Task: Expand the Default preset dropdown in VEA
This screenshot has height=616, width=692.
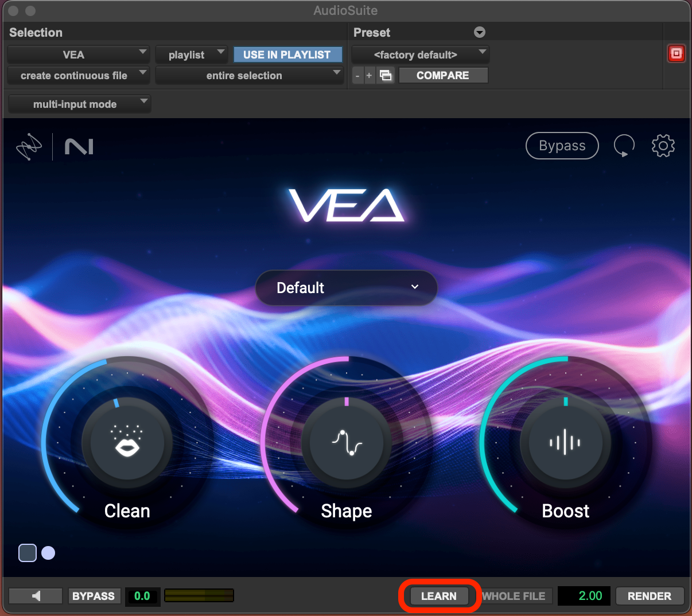Action: (347, 288)
